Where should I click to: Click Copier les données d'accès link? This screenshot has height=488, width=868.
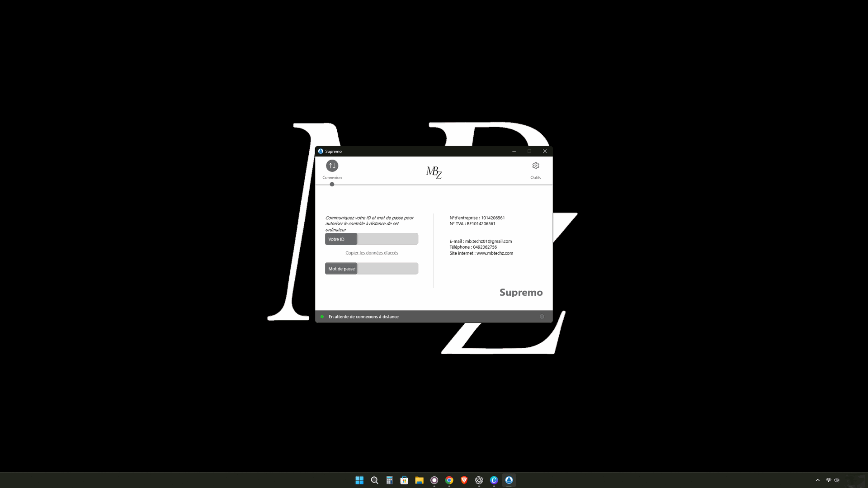click(372, 253)
